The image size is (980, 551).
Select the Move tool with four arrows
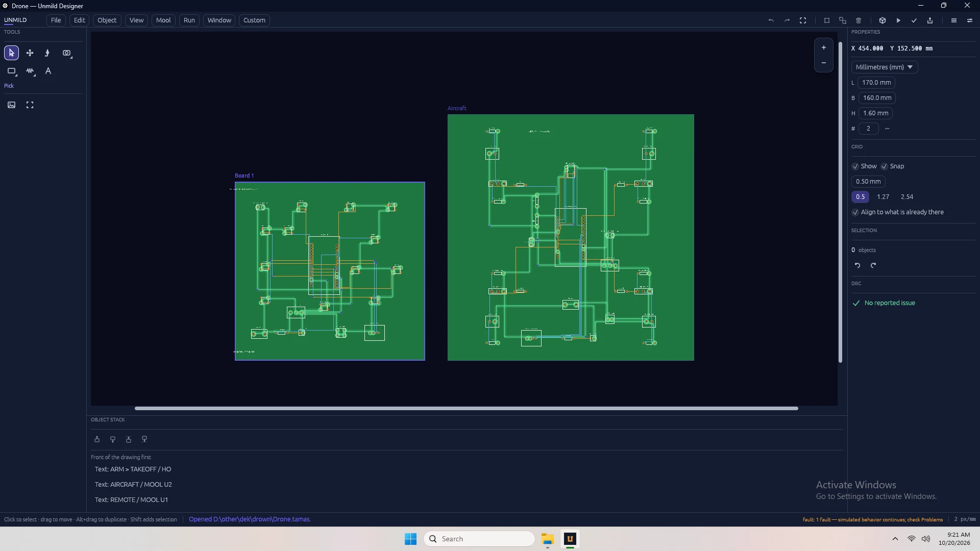coord(30,53)
